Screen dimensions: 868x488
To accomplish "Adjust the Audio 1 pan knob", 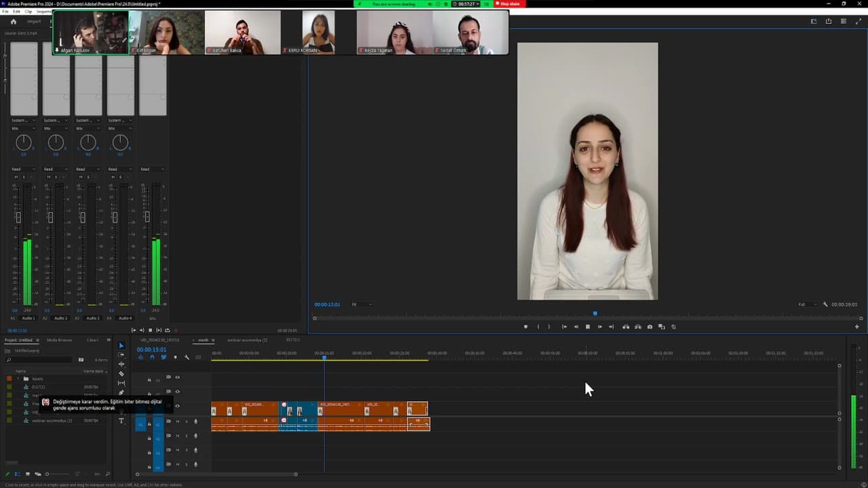I will (x=24, y=142).
